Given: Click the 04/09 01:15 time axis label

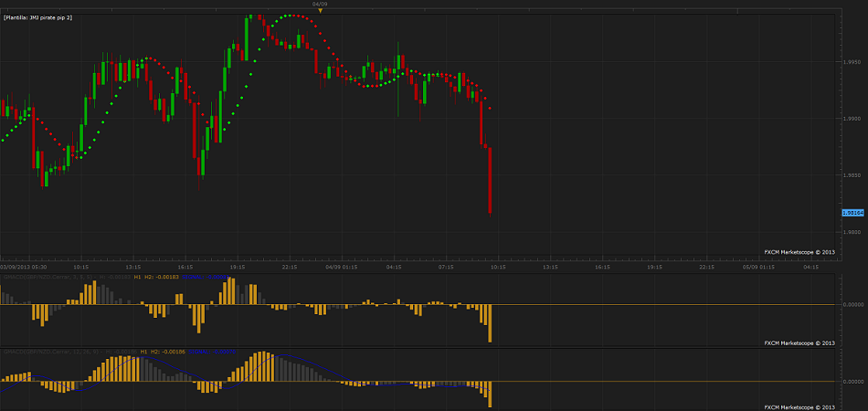Looking at the screenshot, I should pyautogui.click(x=340, y=268).
